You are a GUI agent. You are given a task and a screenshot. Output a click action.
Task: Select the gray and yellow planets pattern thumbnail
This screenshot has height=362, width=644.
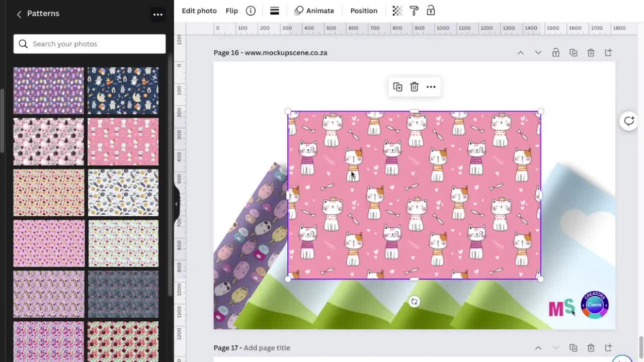point(123,193)
